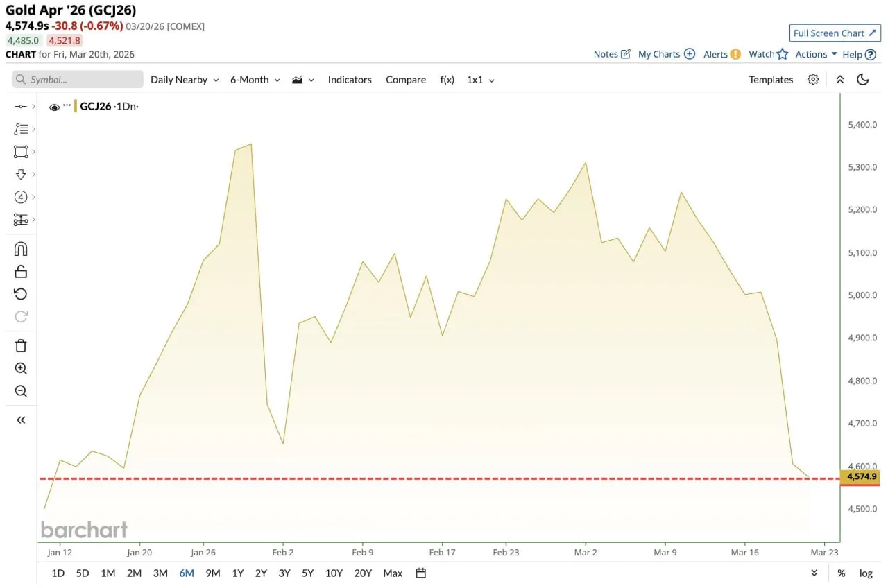Open the Actions dropdown menu
The image size is (888, 588).
coord(816,54)
